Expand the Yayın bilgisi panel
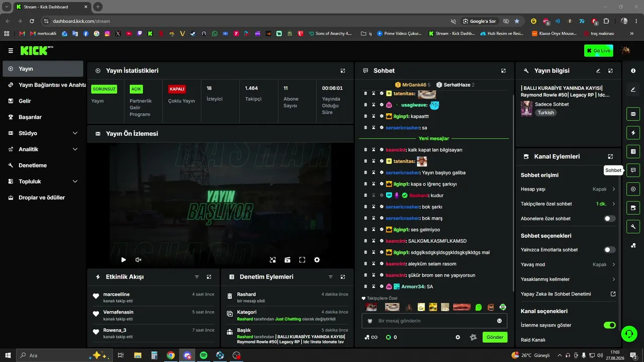Image resolution: width=644 pixels, height=362 pixels. tap(610, 71)
